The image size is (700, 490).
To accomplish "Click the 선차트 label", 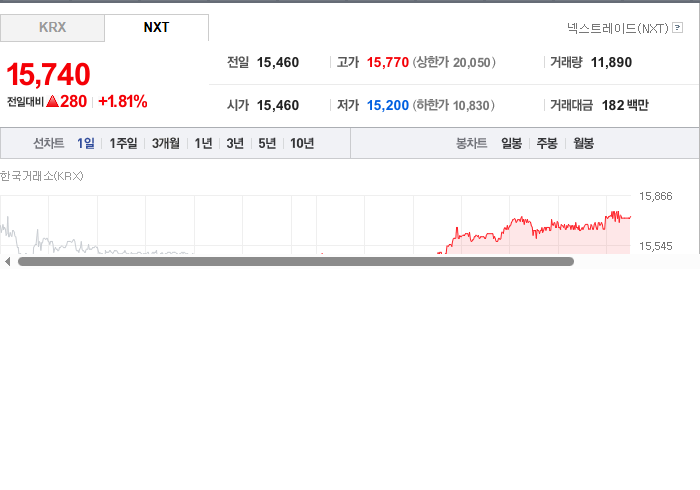I will (49, 143).
